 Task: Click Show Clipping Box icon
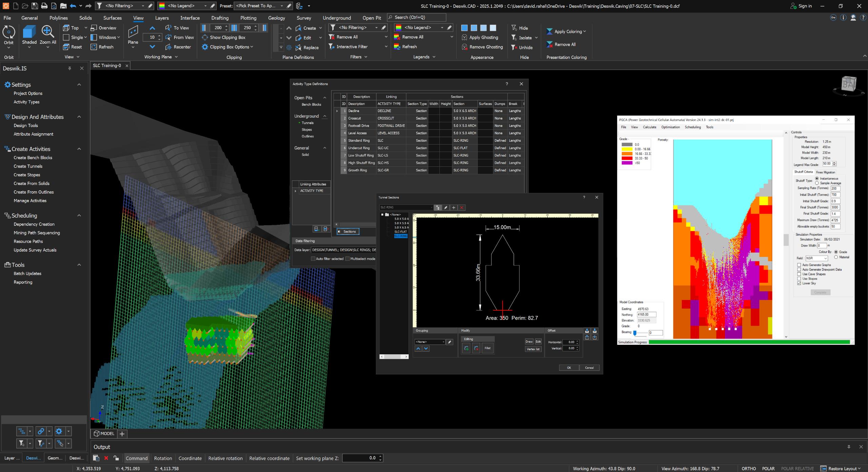click(x=205, y=37)
